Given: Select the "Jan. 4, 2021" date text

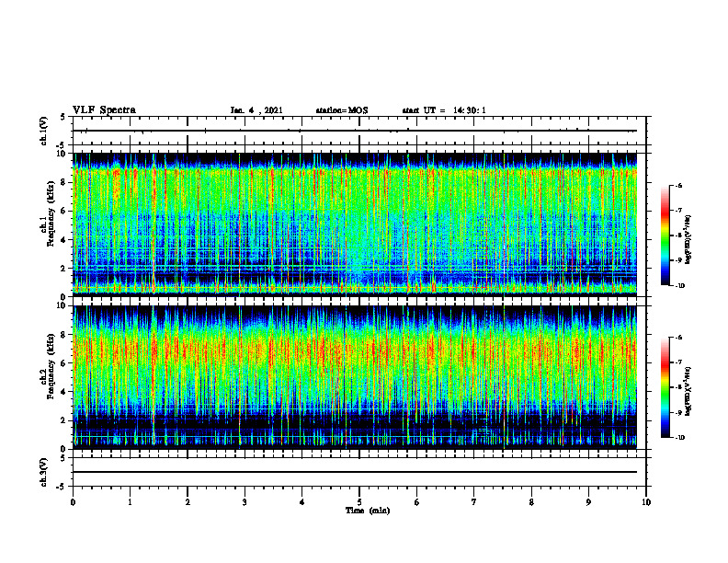Looking at the screenshot, I should [256, 110].
